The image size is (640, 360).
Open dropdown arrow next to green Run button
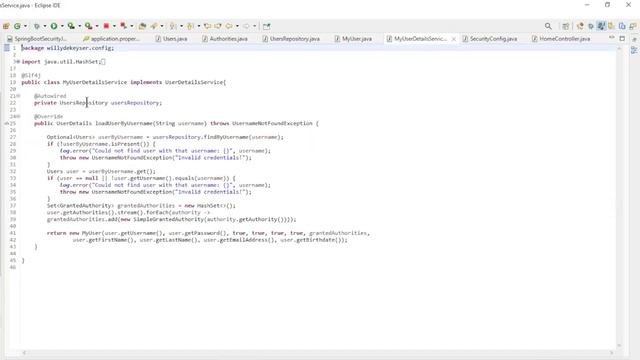[62, 26]
